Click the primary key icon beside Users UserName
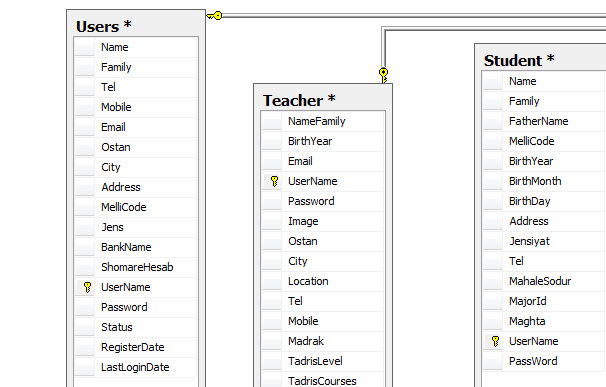This screenshot has height=387, width=606. click(x=87, y=287)
